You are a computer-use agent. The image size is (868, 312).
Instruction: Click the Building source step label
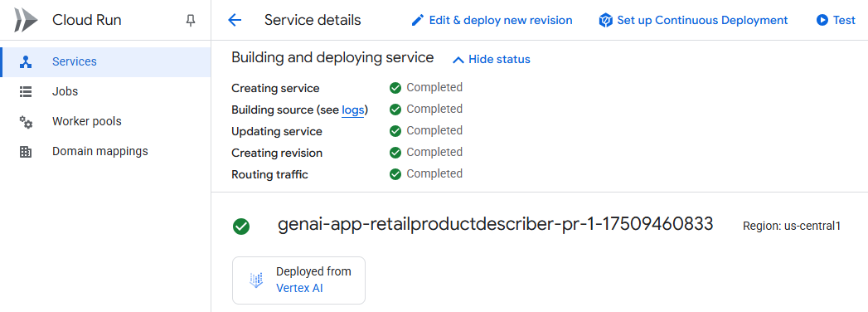click(300, 110)
